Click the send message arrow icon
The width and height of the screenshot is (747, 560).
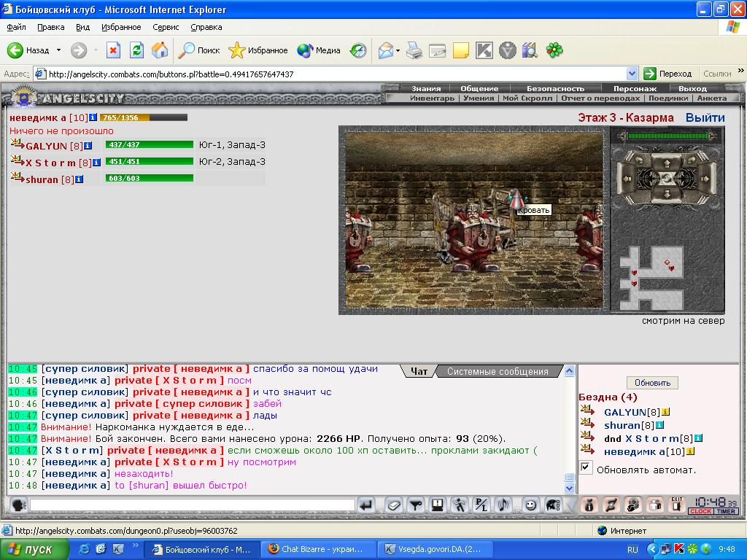(366, 505)
